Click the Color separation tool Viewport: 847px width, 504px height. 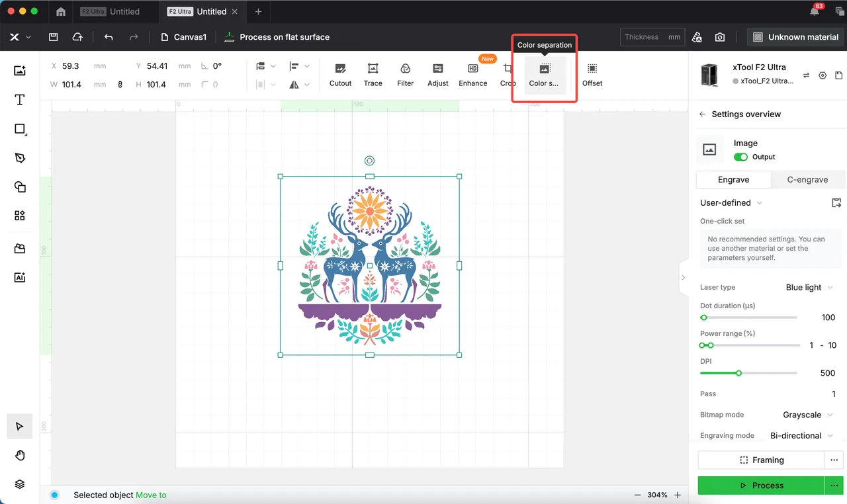(x=545, y=75)
